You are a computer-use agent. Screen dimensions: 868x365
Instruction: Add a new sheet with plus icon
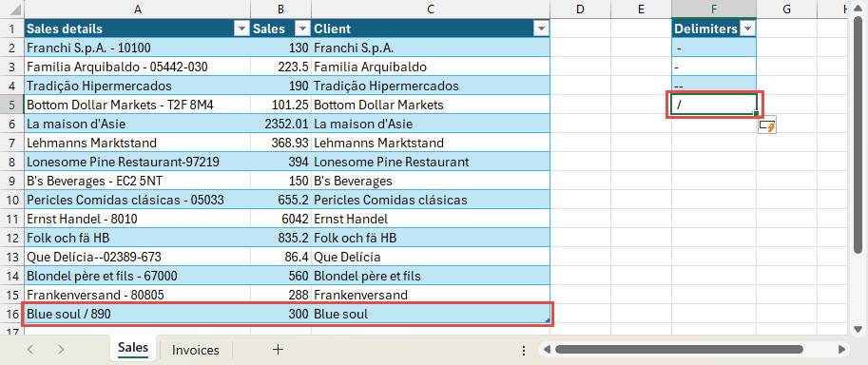(x=278, y=350)
